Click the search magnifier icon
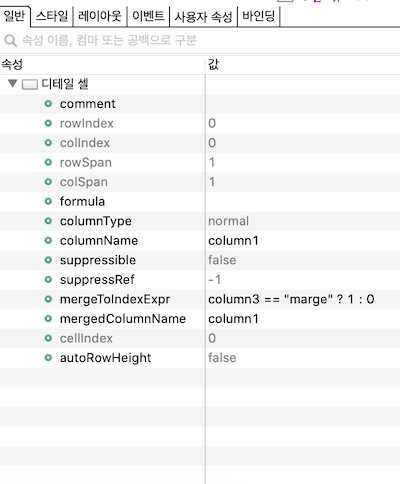The width and height of the screenshot is (400, 484). 10,41
